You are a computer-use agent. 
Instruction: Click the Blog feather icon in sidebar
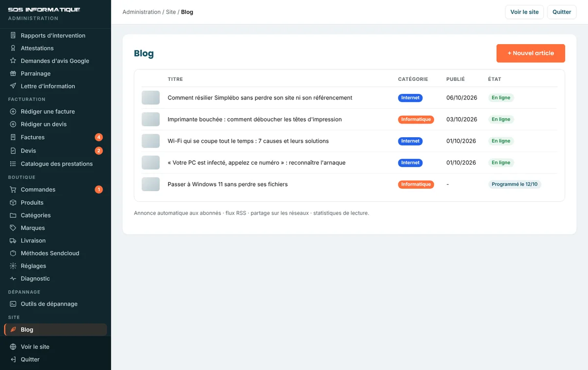13,330
